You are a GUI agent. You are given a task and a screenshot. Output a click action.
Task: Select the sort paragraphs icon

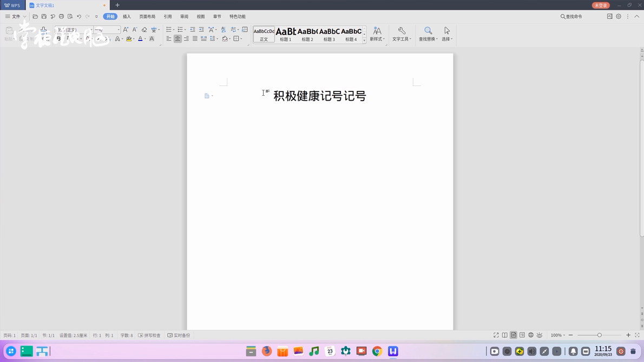[223, 29]
